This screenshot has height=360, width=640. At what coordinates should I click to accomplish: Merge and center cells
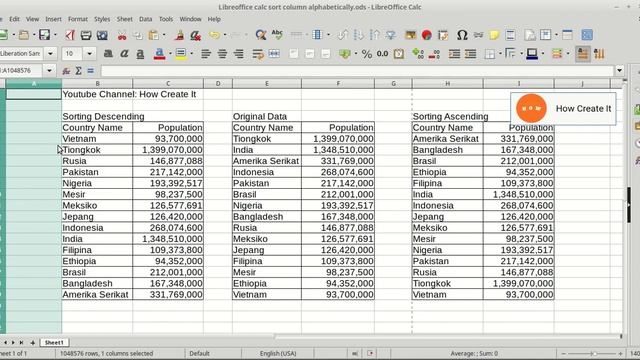274,54
